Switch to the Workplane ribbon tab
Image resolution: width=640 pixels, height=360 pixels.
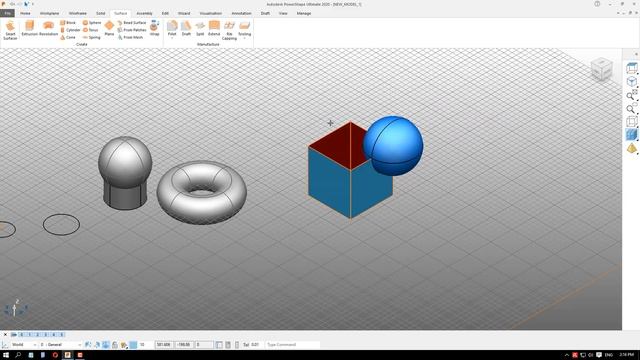tap(49, 13)
